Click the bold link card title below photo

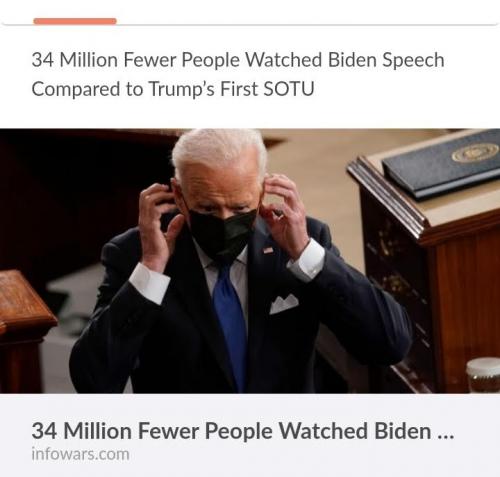243,431
